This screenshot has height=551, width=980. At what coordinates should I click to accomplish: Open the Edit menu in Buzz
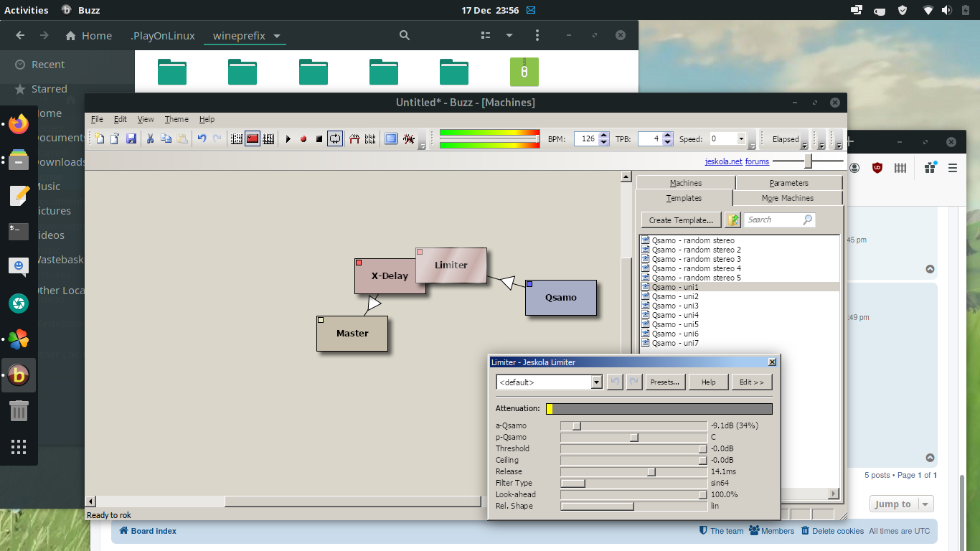pyautogui.click(x=121, y=119)
